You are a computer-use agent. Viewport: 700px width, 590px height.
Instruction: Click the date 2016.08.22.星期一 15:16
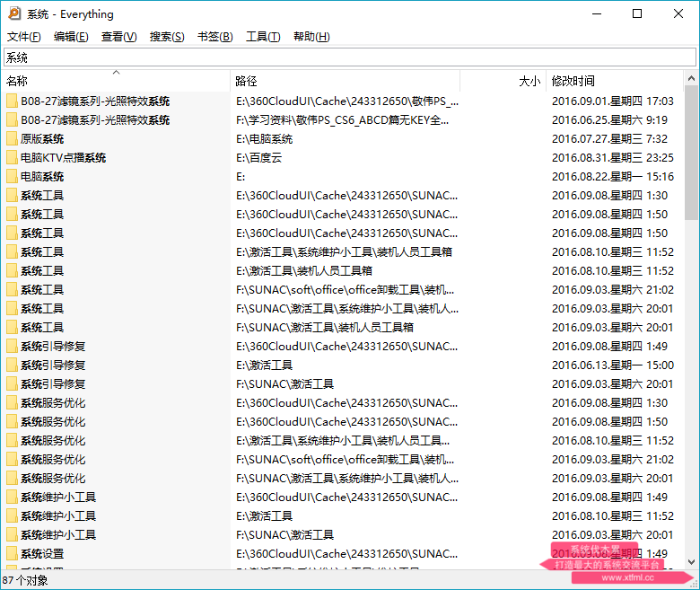[x=612, y=176]
